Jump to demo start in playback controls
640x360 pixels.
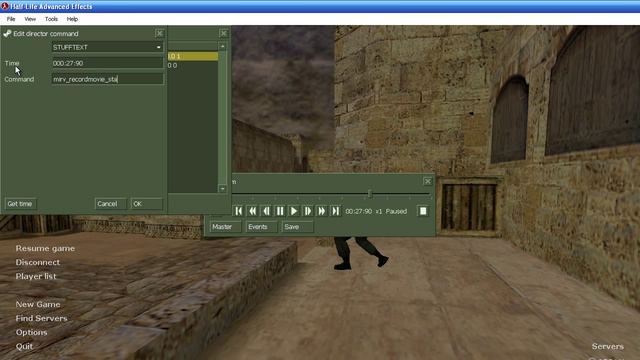click(x=239, y=211)
